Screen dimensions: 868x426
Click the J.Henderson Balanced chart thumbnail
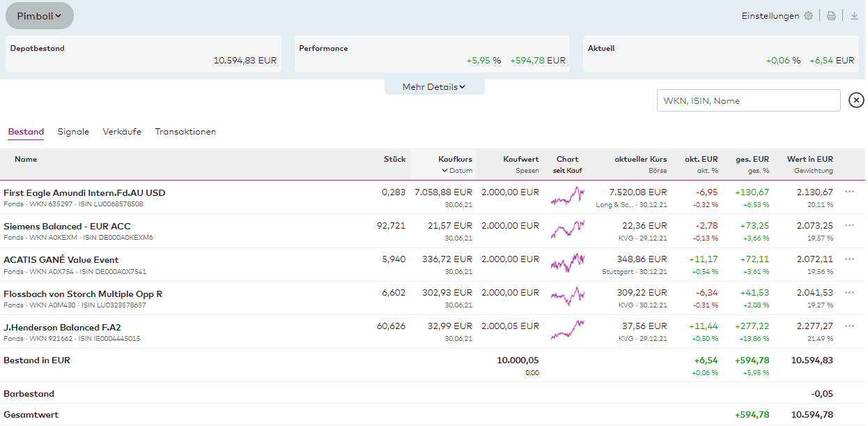point(567,330)
